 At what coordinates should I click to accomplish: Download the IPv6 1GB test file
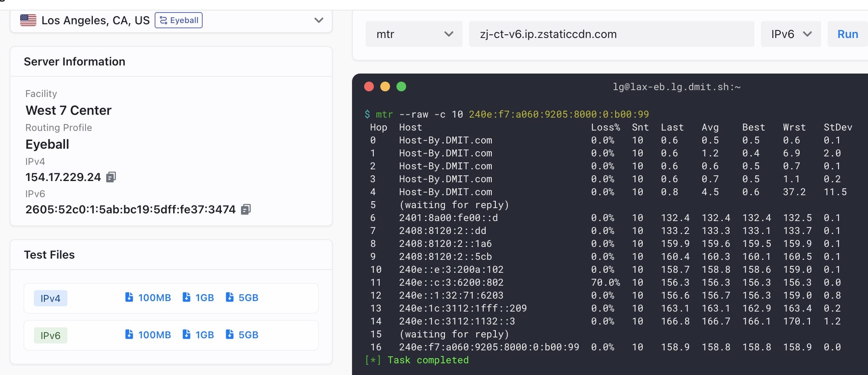[198, 335]
